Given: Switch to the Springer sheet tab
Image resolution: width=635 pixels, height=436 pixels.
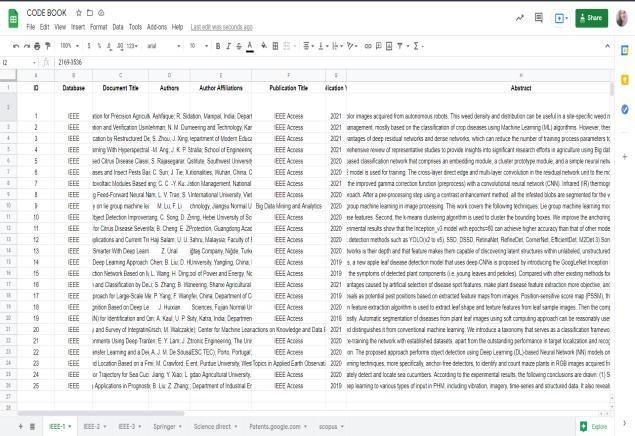Looking at the screenshot, I should pos(167,427).
